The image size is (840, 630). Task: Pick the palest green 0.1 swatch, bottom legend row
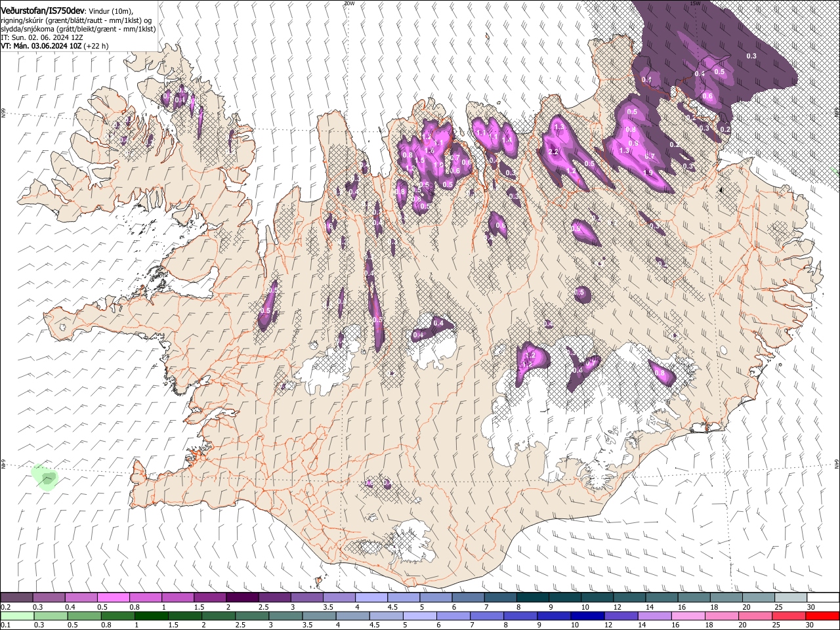(x=17, y=616)
